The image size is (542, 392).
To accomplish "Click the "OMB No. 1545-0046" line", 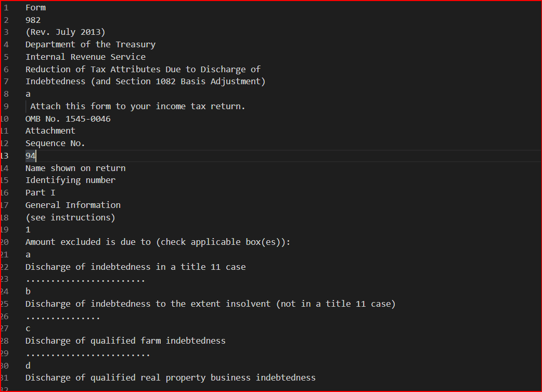I will [68, 119].
